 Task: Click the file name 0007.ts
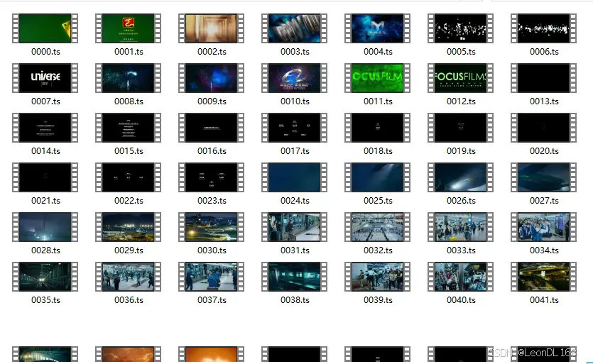[x=45, y=101]
